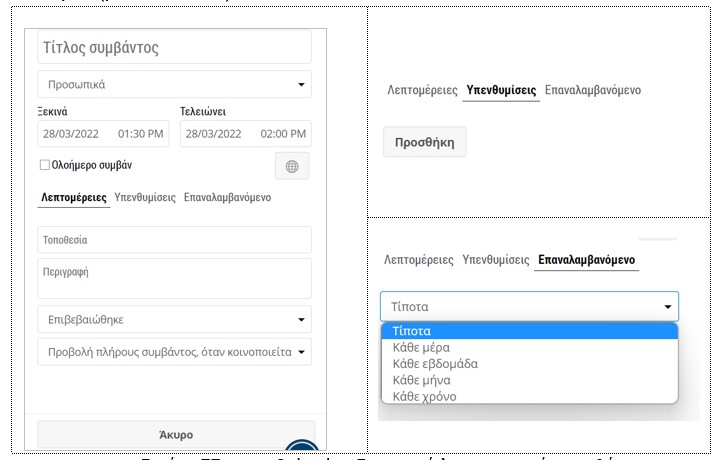Click the Άκυρο cancel button
The image size is (723, 460).
(176, 435)
